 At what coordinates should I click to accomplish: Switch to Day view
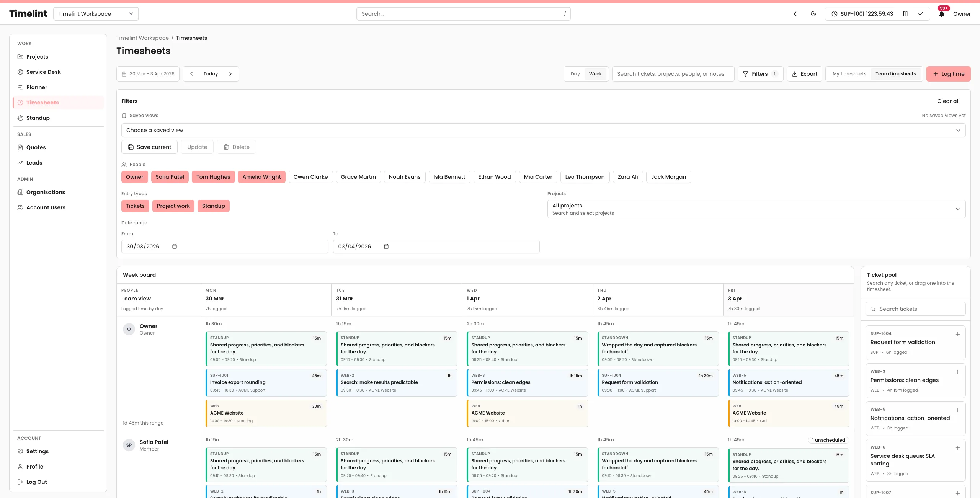tap(575, 74)
